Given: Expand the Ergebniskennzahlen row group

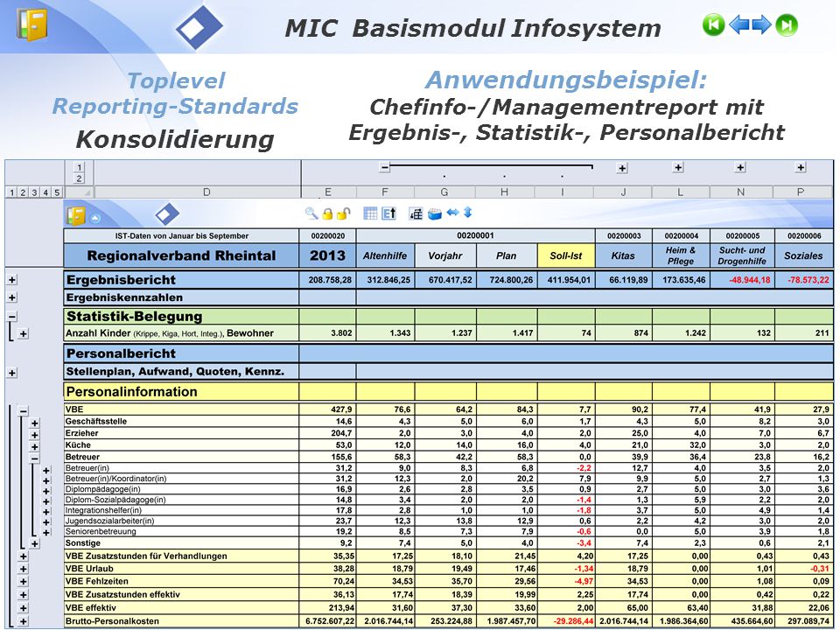Looking at the screenshot, I should pyautogui.click(x=11, y=297).
